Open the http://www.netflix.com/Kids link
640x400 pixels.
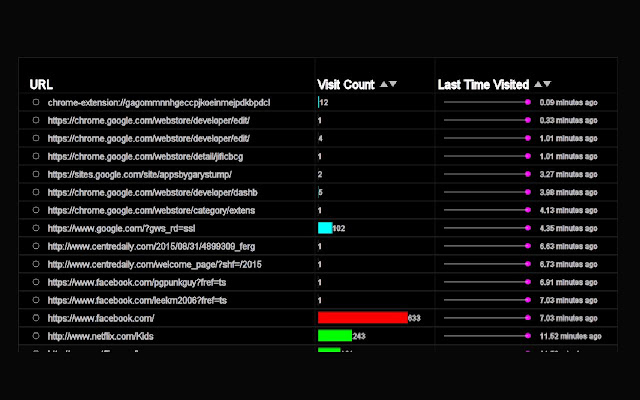(100, 336)
